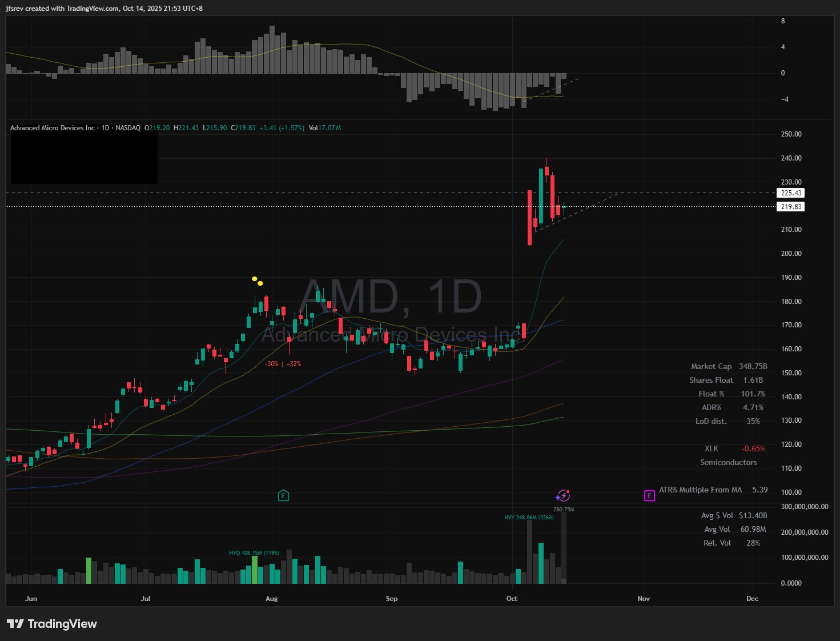Click the ADR% value 4.71%

pos(753,408)
